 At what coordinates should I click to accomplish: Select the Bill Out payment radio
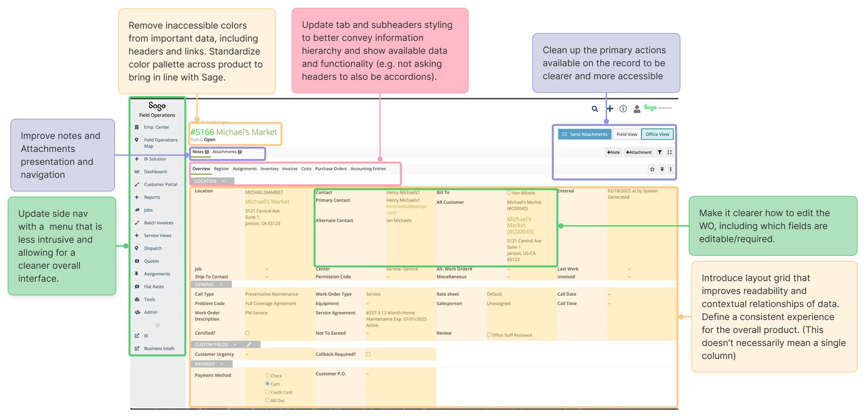pyautogui.click(x=267, y=400)
